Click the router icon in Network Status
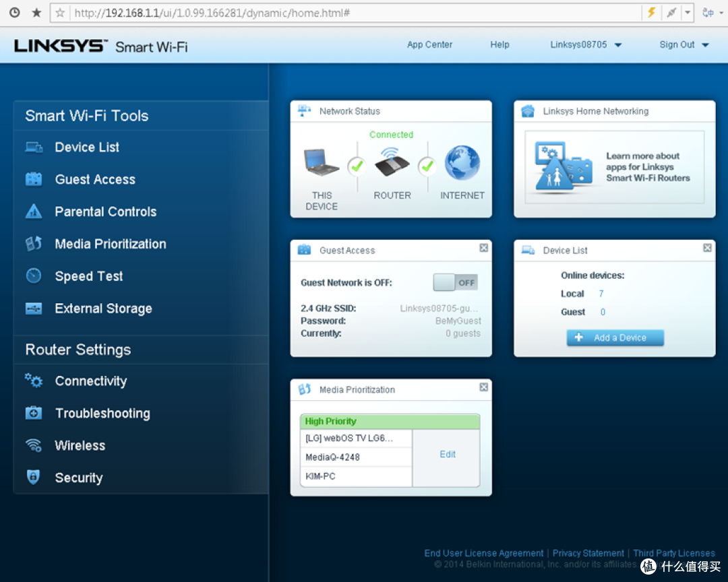The height and width of the screenshot is (582, 728). pyautogui.click(x=392, y=162)
